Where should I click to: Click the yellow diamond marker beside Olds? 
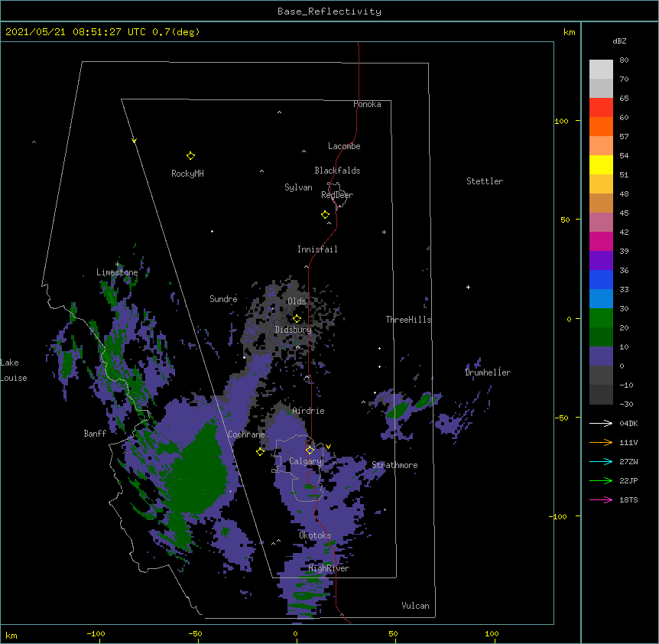[x=297, y=319]
